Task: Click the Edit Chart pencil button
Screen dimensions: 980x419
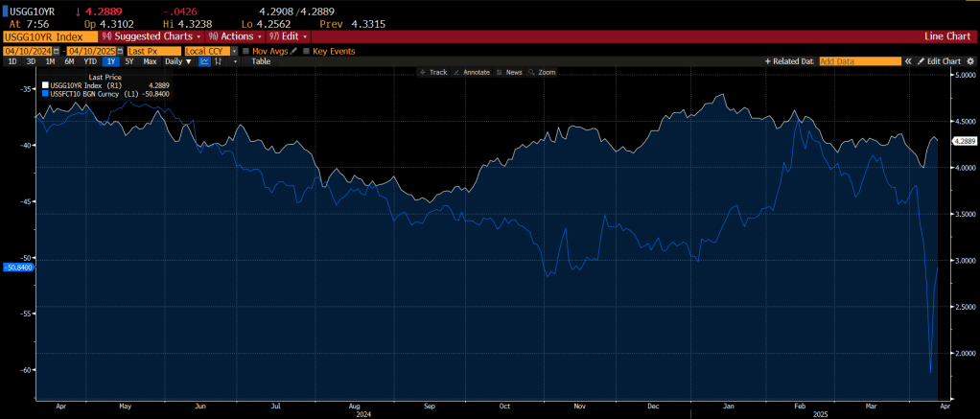Action: tap(939, 61)
